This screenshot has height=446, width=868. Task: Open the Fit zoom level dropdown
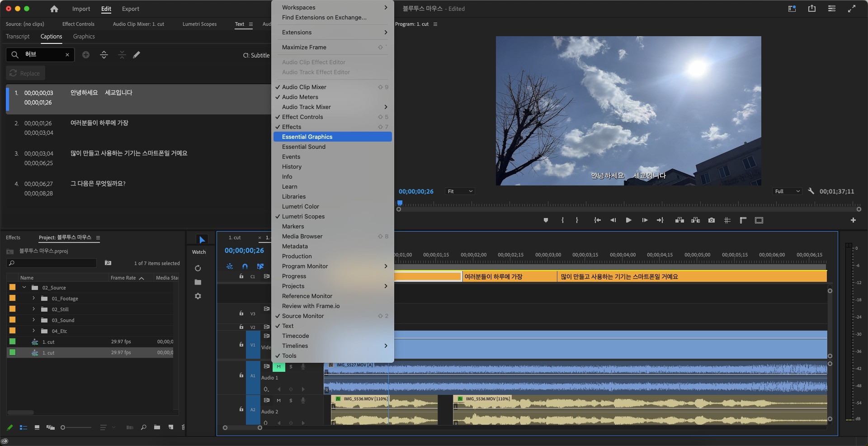(460, 191)
